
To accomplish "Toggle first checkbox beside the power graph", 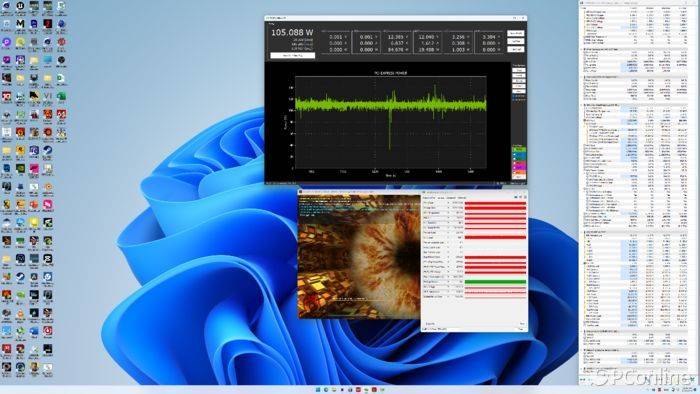I will tap(513, 96).
